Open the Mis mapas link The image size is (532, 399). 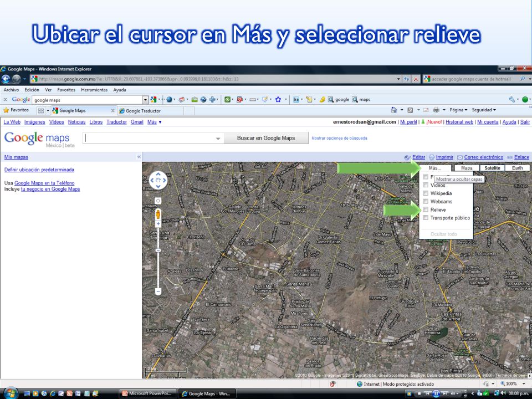click(x=16, y=157)
